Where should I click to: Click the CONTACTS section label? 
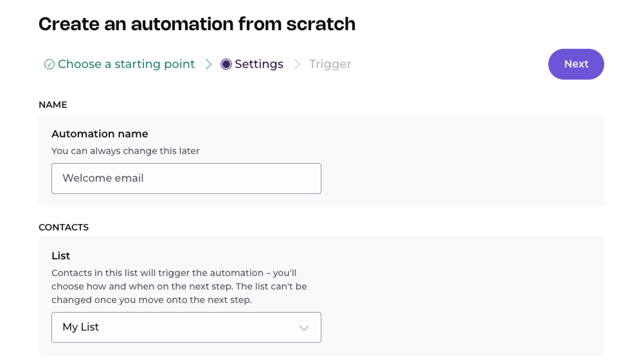coord(64,227)
